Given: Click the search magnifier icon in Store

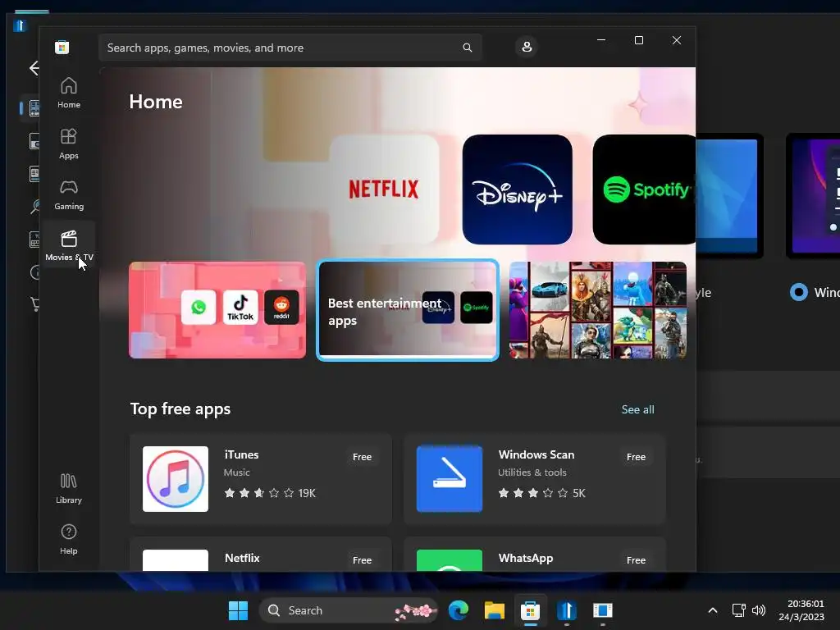Looking at the screenshot, I should coord(467,48).
